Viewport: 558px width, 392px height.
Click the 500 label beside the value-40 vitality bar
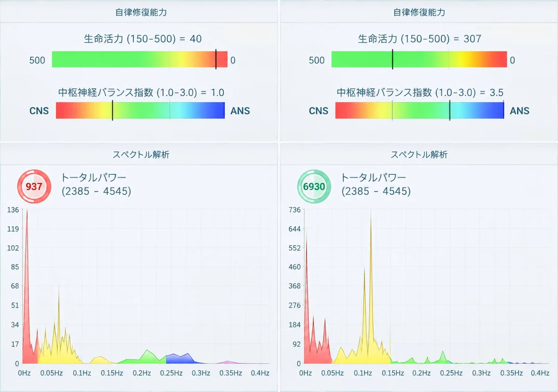coord(37,60)
